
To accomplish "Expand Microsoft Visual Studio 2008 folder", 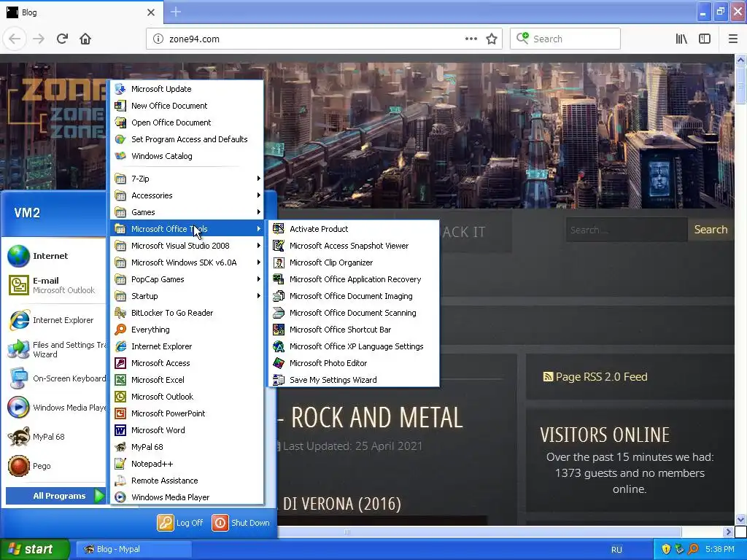I will pyautogui.click(x=187, y=246).
